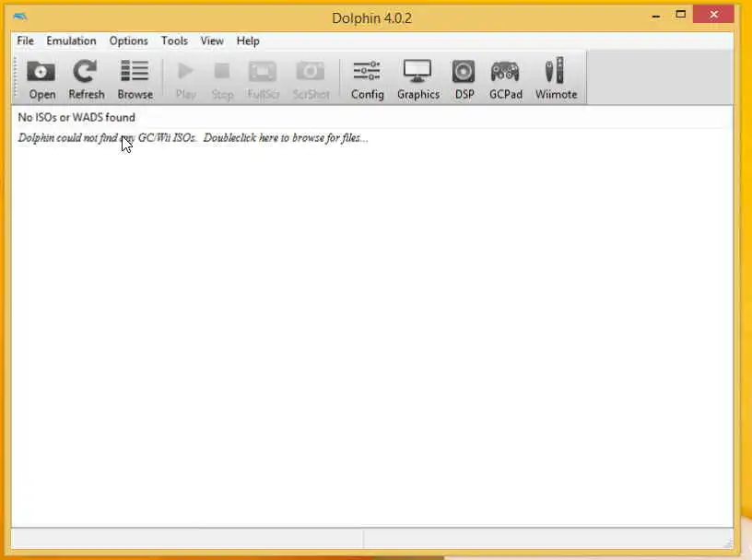Open the Tools menu
The height and width of the screenshot is (560, 752).
[174, 41]
